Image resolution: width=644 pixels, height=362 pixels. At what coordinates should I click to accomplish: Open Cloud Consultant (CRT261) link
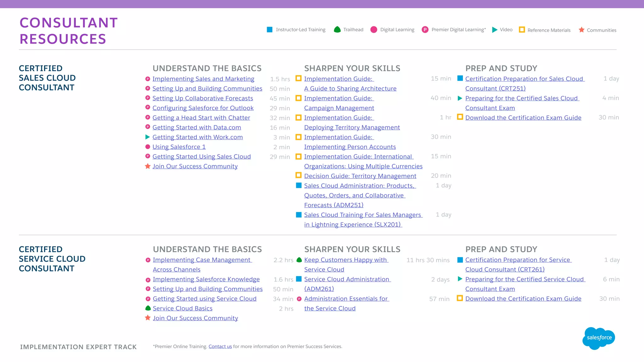click(505, 270)
